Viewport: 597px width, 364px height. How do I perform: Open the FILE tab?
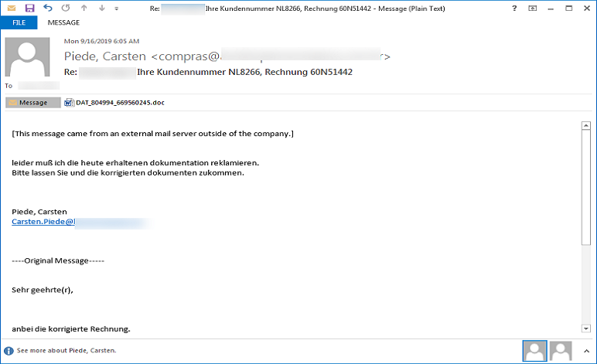[19, 22]
